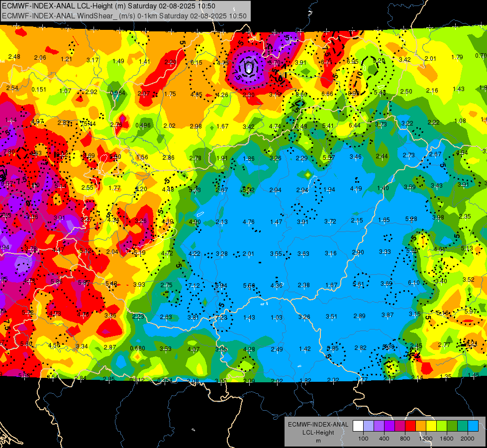Click the legend tick label 1600
The height and width of the screenshot is (448, 487).
[447, 439]
